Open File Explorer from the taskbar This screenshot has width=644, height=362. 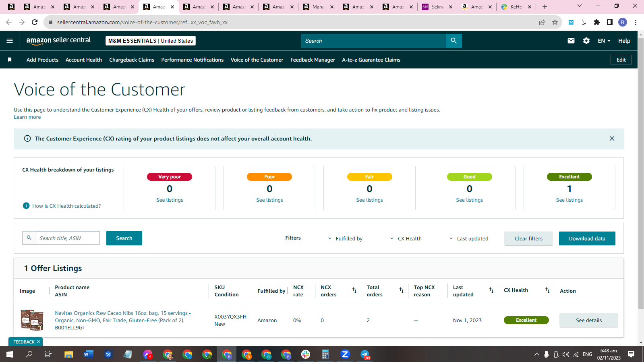point(69,354)
